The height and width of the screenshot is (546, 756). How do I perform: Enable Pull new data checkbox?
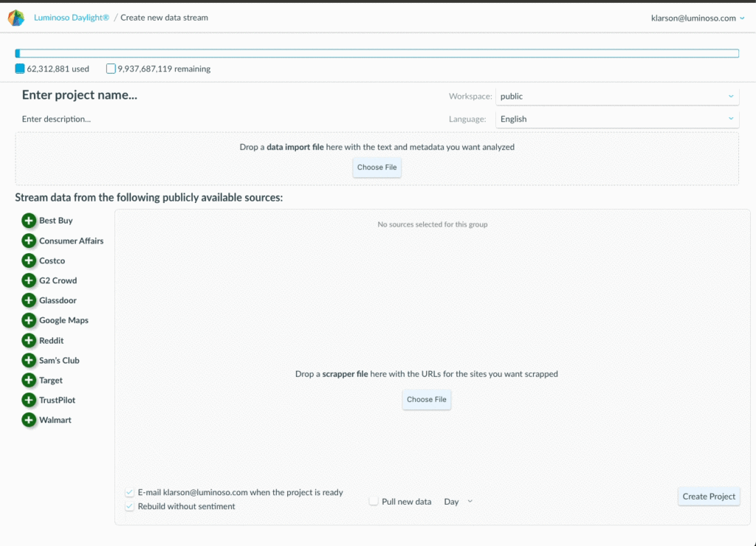(374, 501)
